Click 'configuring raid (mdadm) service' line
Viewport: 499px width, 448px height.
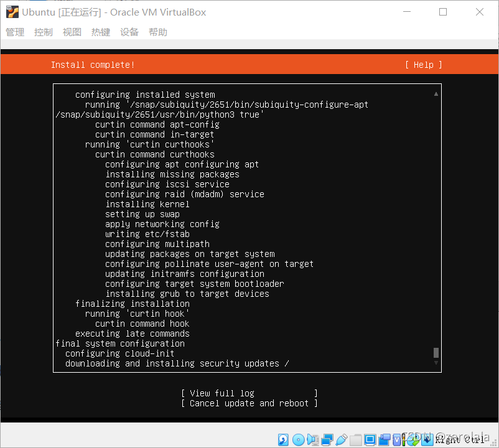click(185, 194)
